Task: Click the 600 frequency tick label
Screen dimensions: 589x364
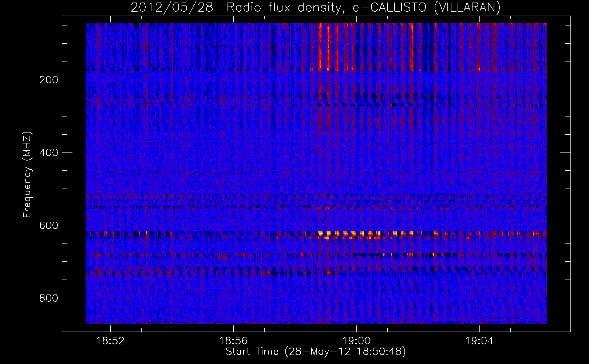Action: click(48, 225)
